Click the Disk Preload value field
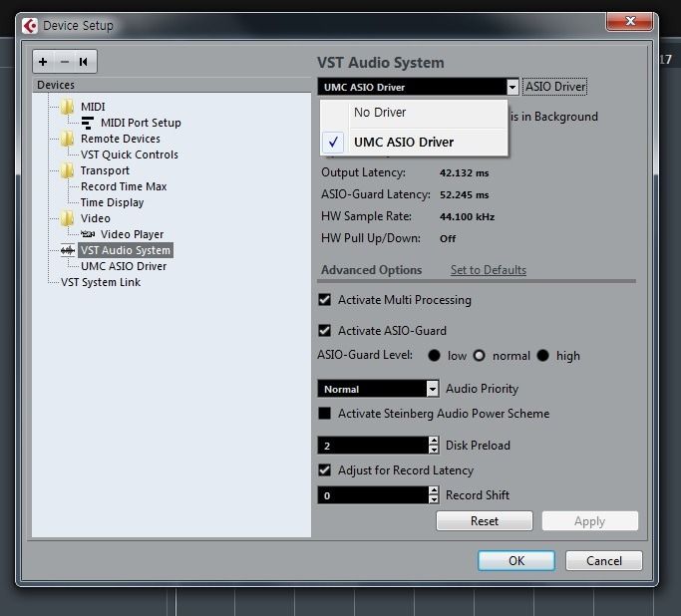681x616 pixels. 373,446
